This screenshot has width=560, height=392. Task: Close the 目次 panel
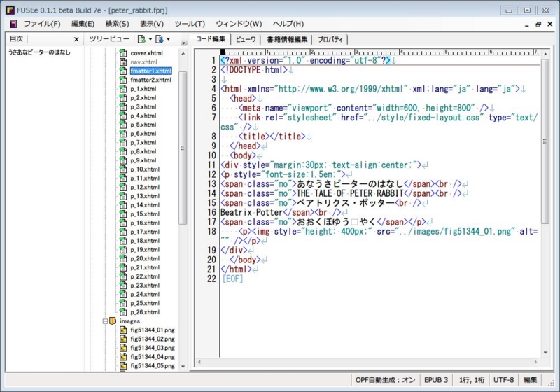pos(76,39)
